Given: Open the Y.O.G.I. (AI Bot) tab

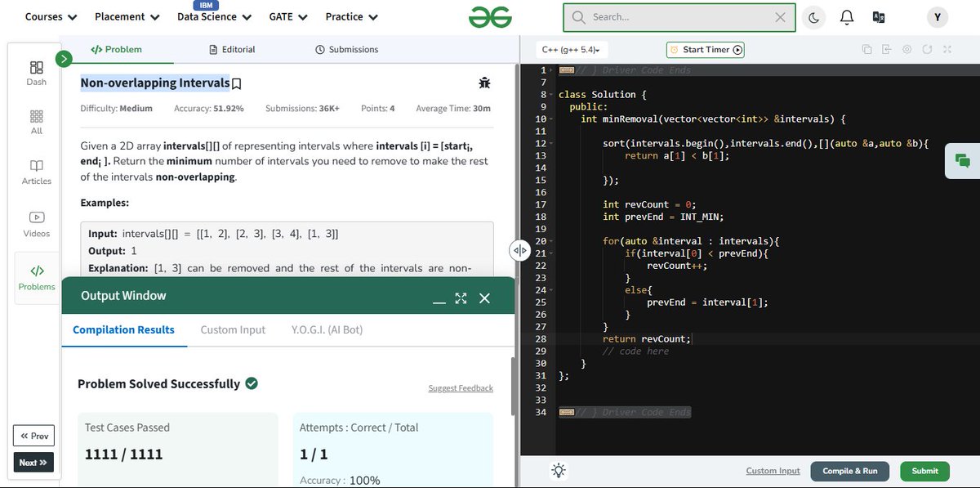Looking at the screenshot, I should coord(326,329).
